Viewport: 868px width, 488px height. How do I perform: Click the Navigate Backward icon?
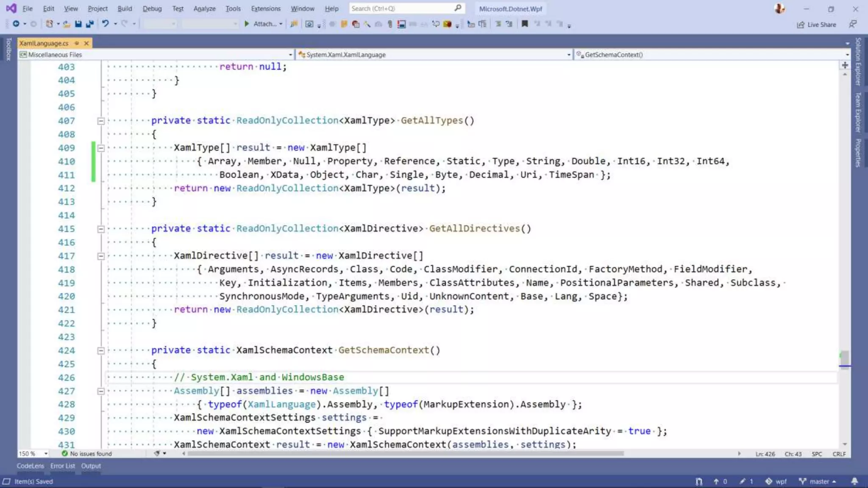pos(16,24)
